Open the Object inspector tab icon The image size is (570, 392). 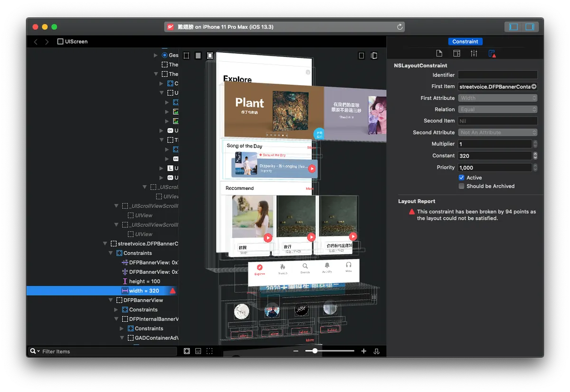(456, 54)
